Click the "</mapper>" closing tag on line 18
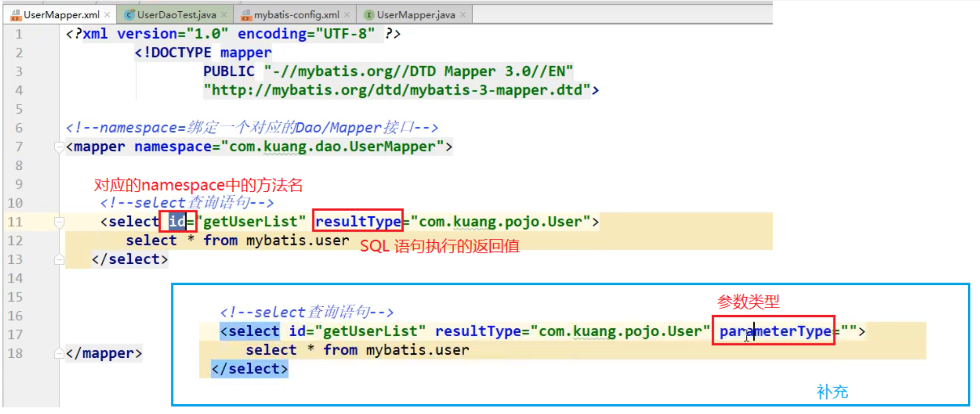This screenshot has width=980, height=414. point(104,353)
